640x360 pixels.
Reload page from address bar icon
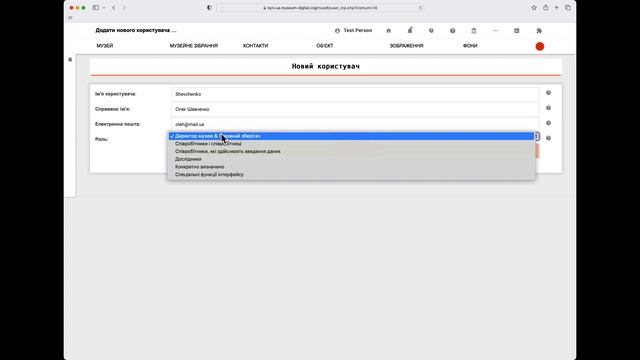[420, 8]
